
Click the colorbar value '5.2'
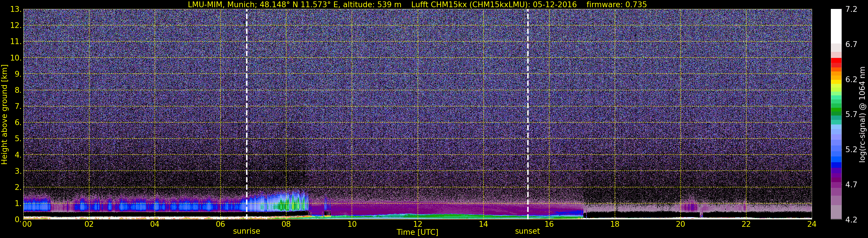point(851,150)
